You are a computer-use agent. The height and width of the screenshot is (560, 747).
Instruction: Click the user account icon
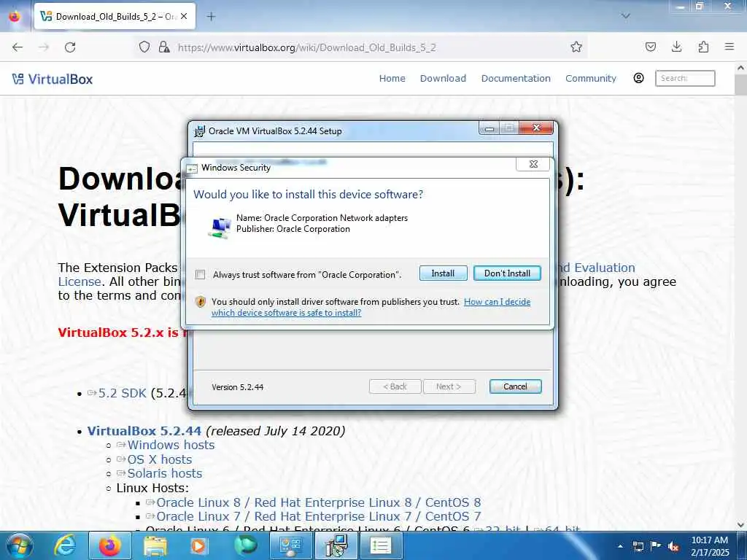(638, 78)
